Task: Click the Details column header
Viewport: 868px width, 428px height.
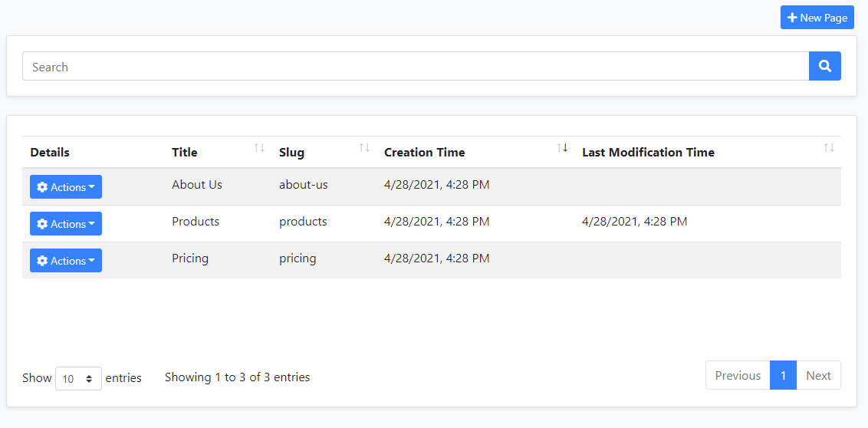Action: click(50, 153)
